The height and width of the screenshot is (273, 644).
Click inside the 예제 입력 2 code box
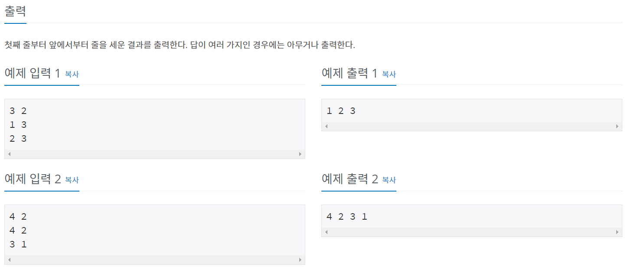point(154,231)
